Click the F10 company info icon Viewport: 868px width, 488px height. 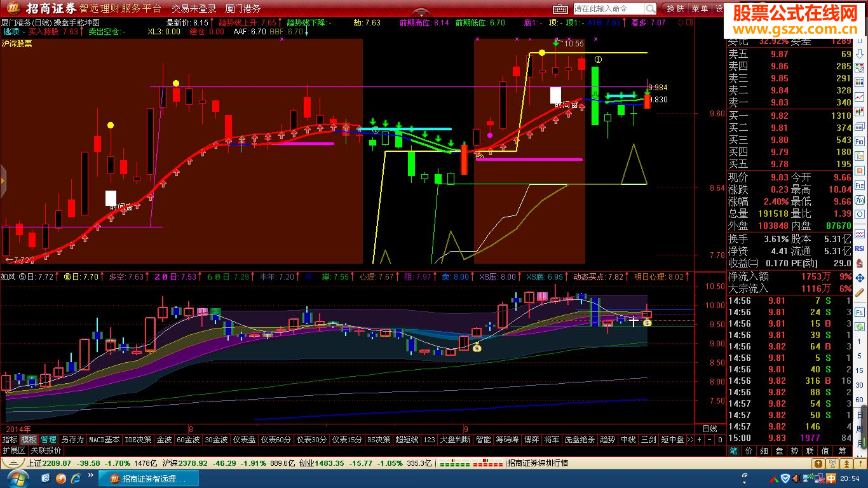click(860, 140)
